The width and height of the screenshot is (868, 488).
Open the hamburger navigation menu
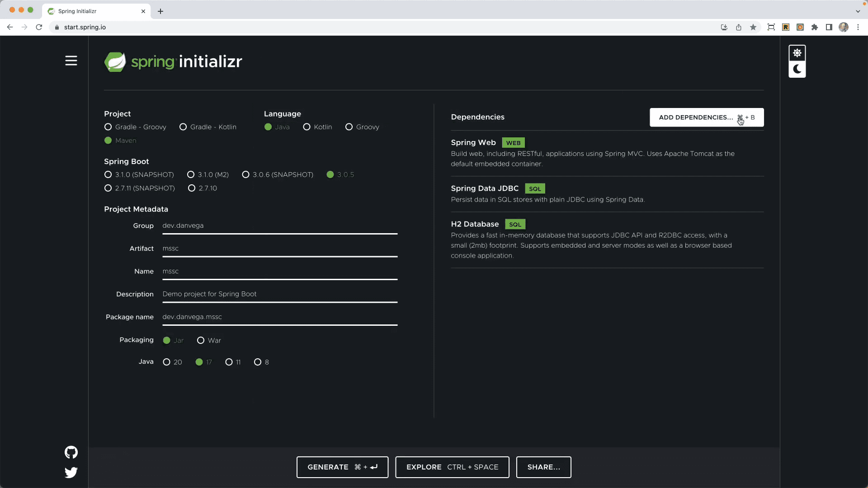71,61
